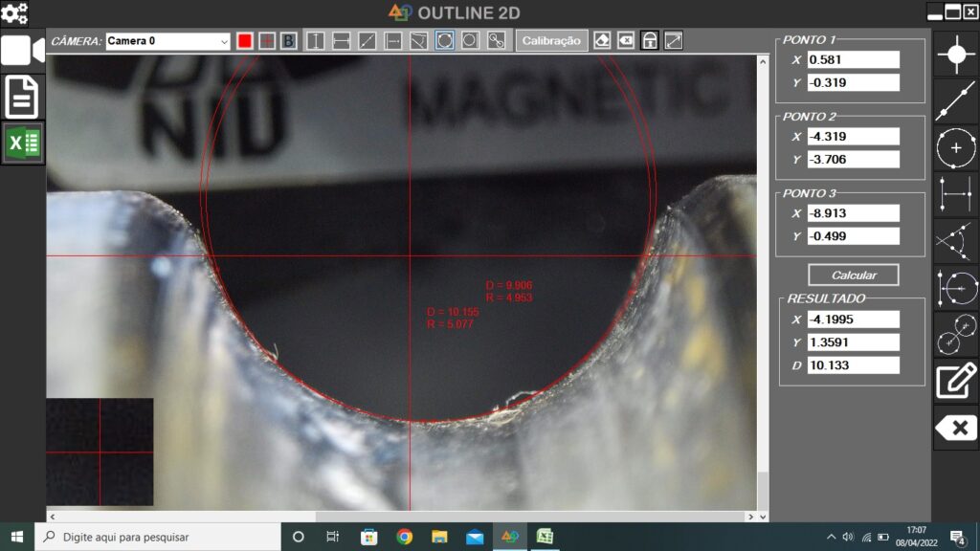The image size is (980, 551).
Task: Click the Windows search box on taskbar
Action: tap(158, 537)
